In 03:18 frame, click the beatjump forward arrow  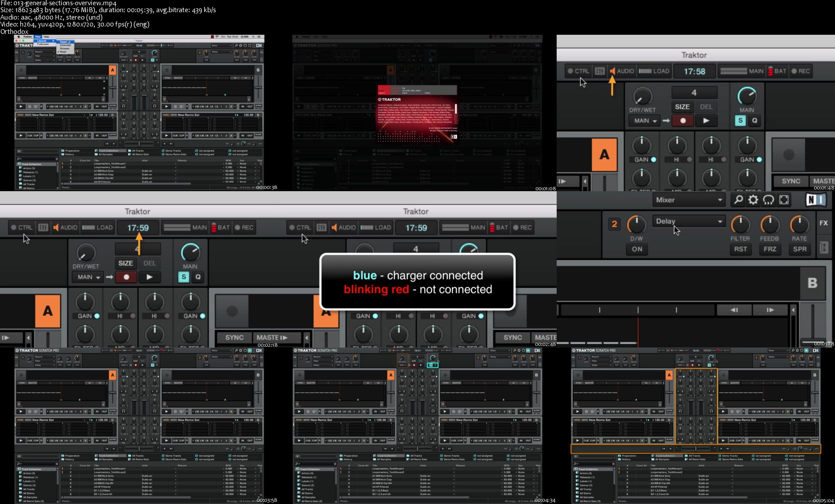pyautogui.click(x=770, y=310)
